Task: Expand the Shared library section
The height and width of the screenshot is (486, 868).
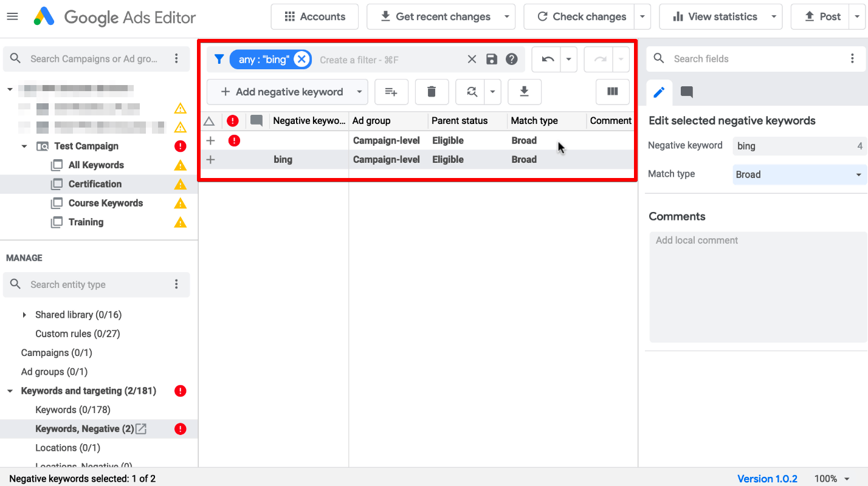Action: coord(24,315)
